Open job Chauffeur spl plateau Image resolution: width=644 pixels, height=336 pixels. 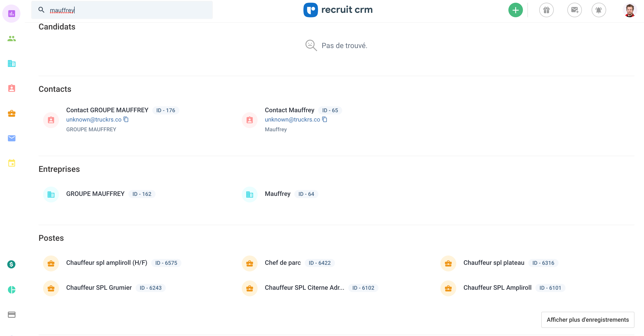click(494, 263)
